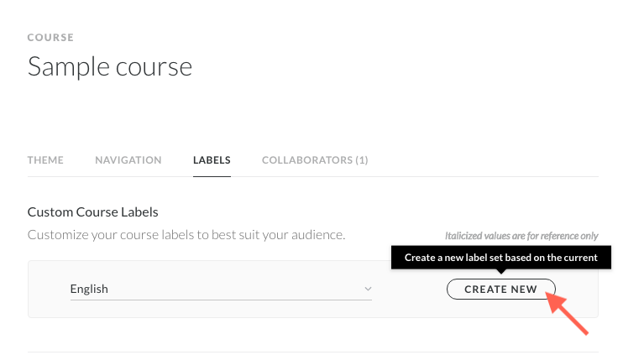Screen dimensions: 644x355
Task: Select the Labels tab
Action: 212,159
